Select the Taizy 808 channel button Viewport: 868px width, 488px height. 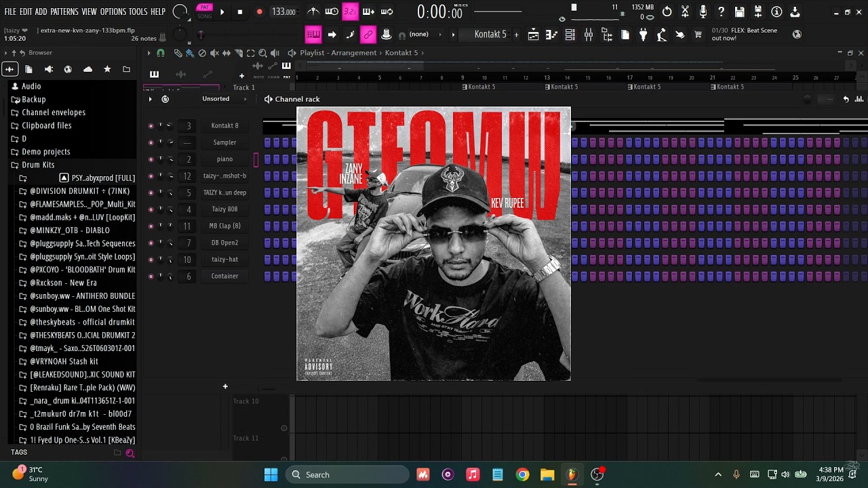[224, 209]
